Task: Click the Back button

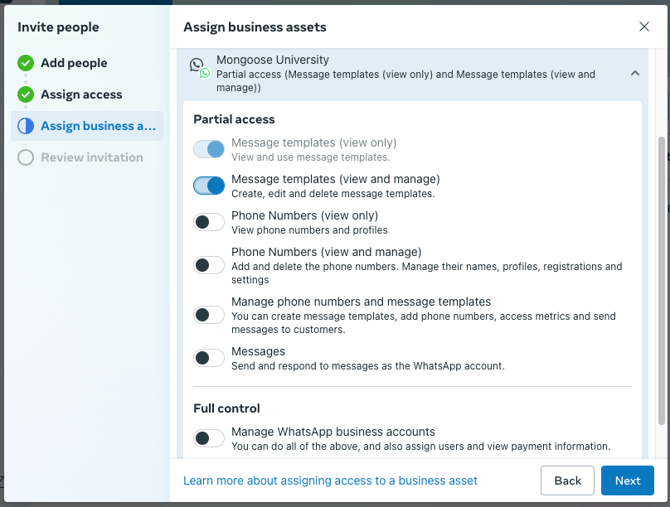Action: [x=567, y=481]
